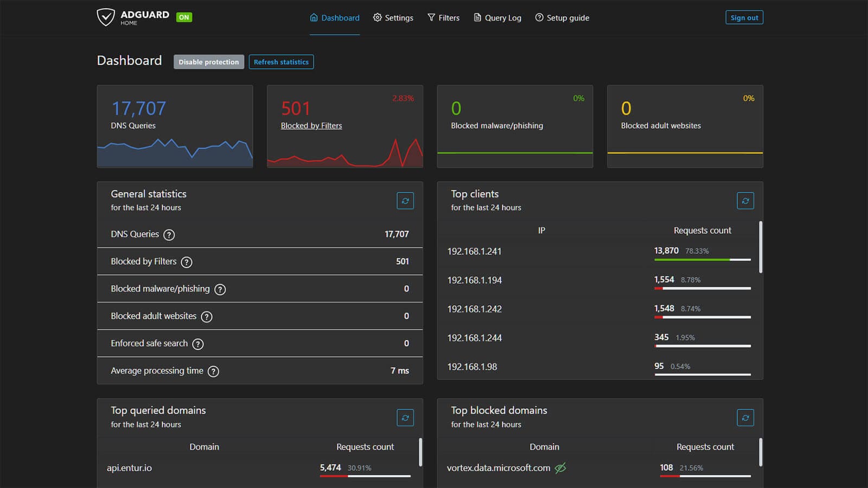Click help icon beside Average processing time
The height and width of the screenshot is (488, 868).
[214, 371]
